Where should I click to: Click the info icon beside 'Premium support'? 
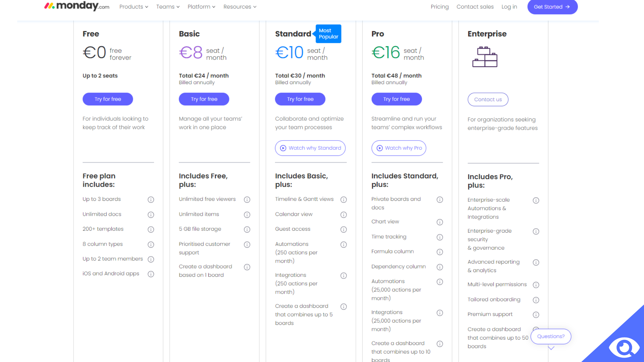click(536, 314)
